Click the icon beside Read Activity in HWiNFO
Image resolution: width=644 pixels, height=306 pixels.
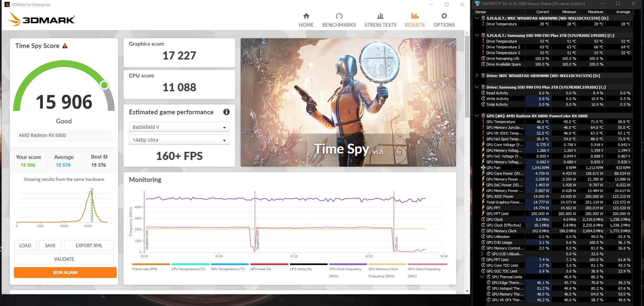483,93
